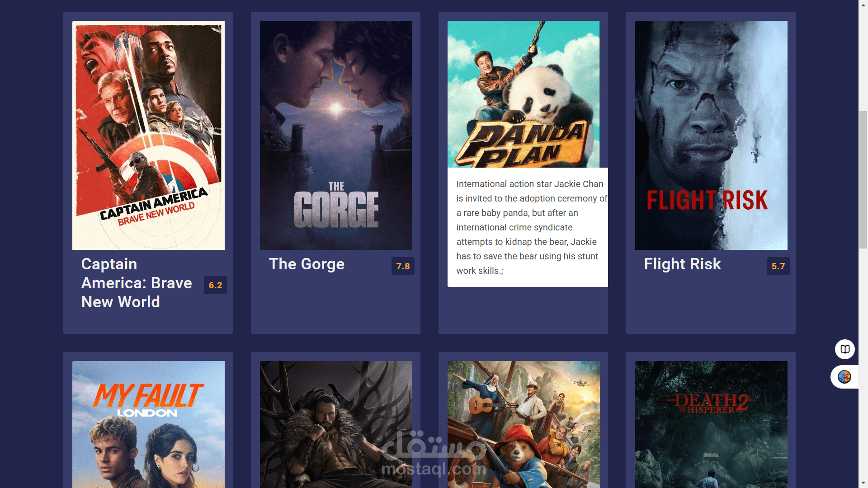This screenshot has width=868, height=488.
Task: Select the Flight Risk movie poster
Action: [711, 135]
